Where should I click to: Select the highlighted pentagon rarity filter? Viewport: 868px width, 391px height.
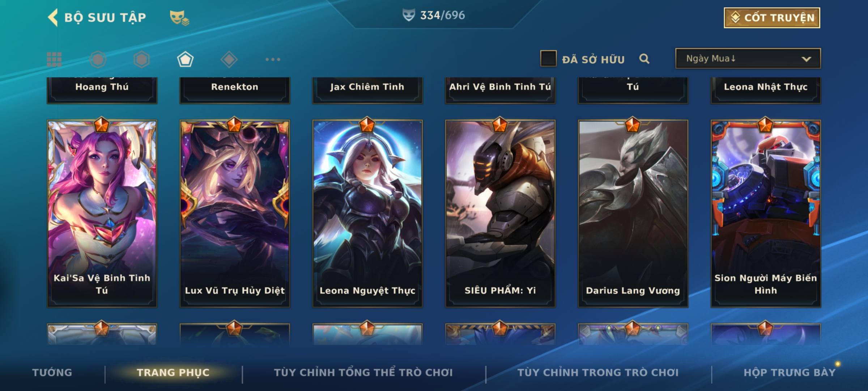185,59
